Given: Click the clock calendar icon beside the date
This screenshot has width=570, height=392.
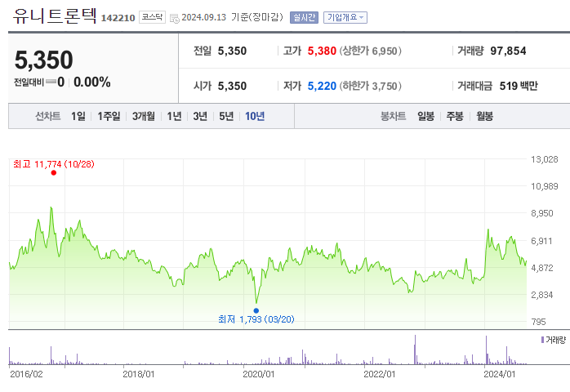Looking at the screenshot, I should pos(175,18).
